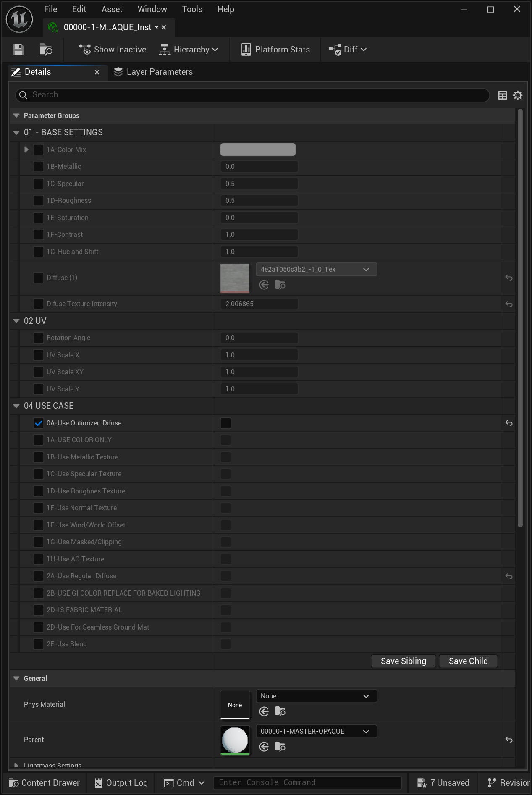The image size is (532, 795).
Task: Reset Difuse Texture Intensity to default
Action: [x=509, y=304]
